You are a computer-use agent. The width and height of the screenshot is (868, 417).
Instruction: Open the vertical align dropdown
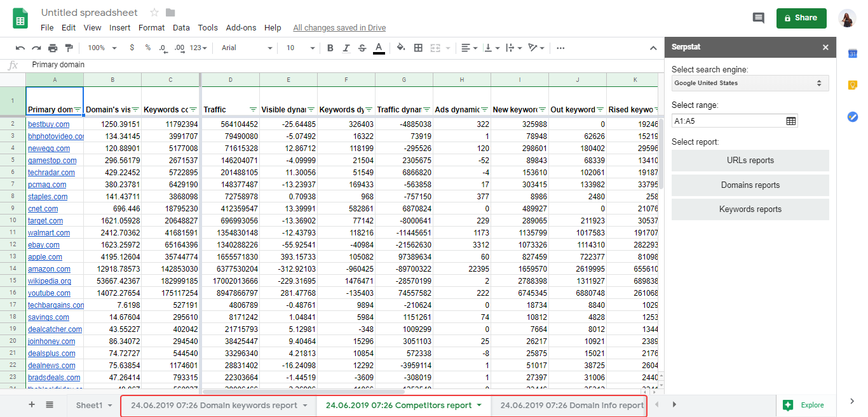492,48
